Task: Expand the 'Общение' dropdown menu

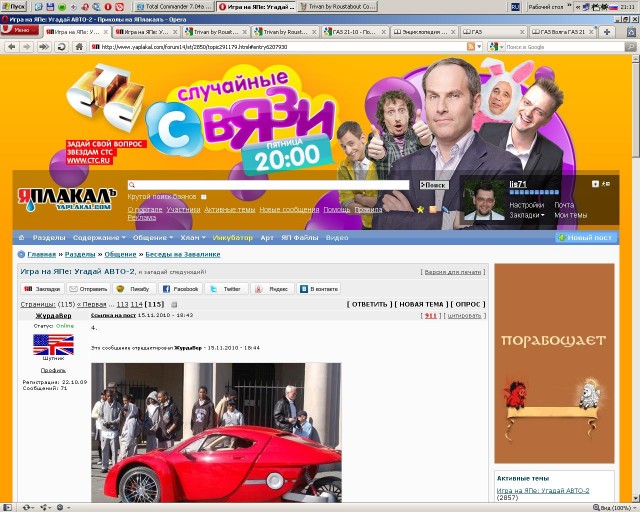Action: pos(152,238)
